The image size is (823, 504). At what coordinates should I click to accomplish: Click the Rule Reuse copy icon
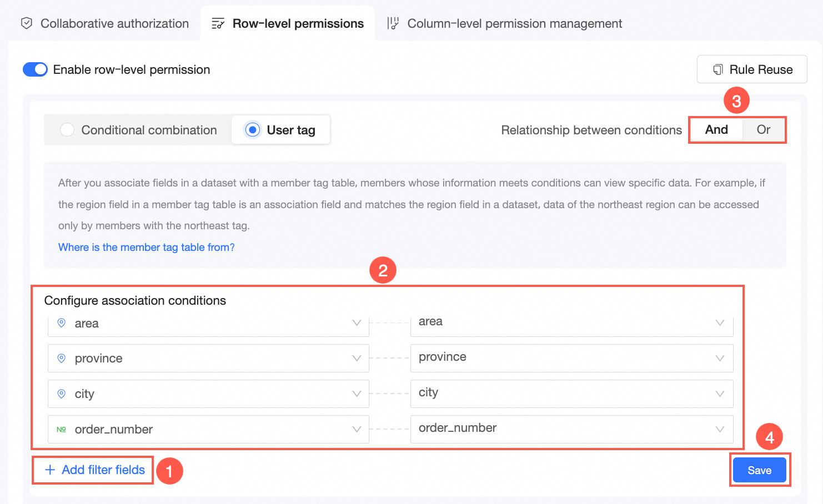717,69
